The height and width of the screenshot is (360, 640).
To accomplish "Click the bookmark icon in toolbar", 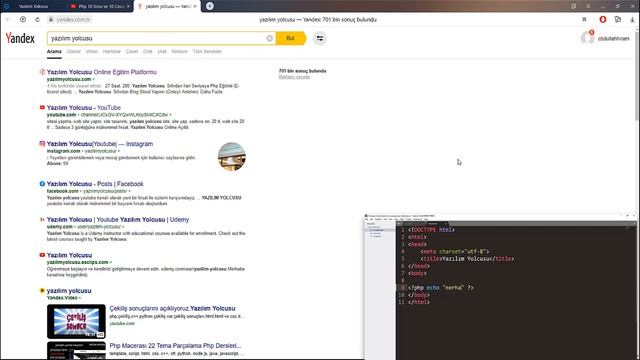I will click(584, 19).
